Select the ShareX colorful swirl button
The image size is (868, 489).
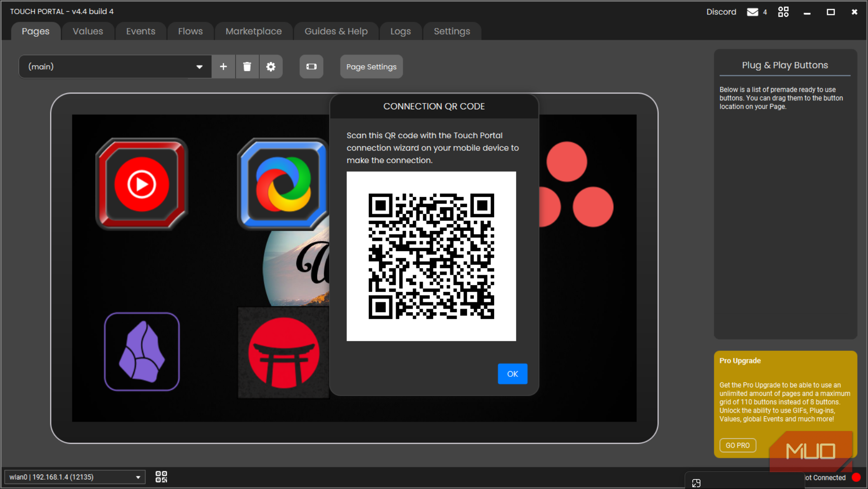[x=283, y=184]
